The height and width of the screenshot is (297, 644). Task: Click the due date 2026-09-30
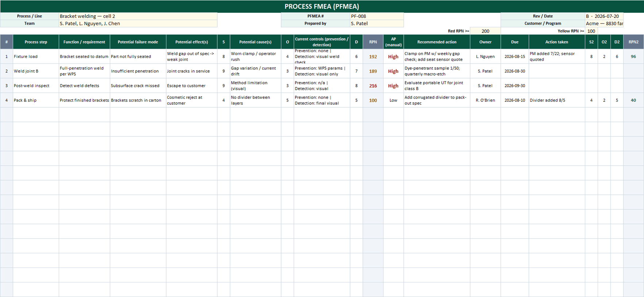point(515,86)
